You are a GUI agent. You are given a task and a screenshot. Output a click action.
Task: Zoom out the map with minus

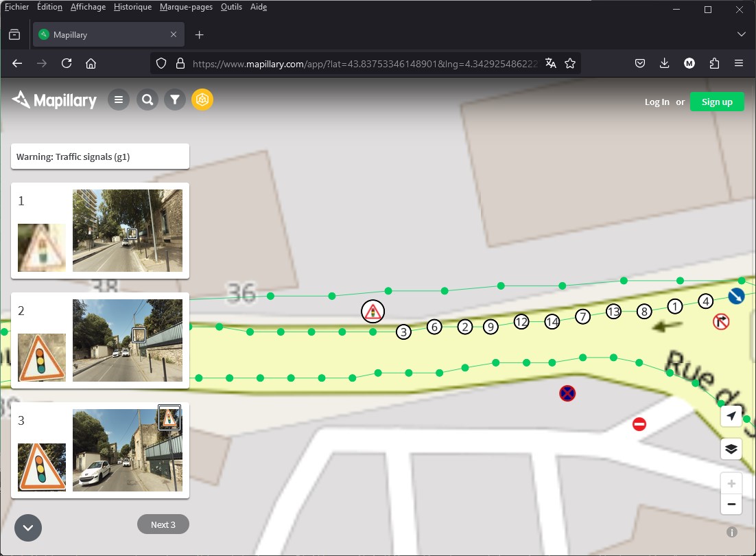click(731, 505)
